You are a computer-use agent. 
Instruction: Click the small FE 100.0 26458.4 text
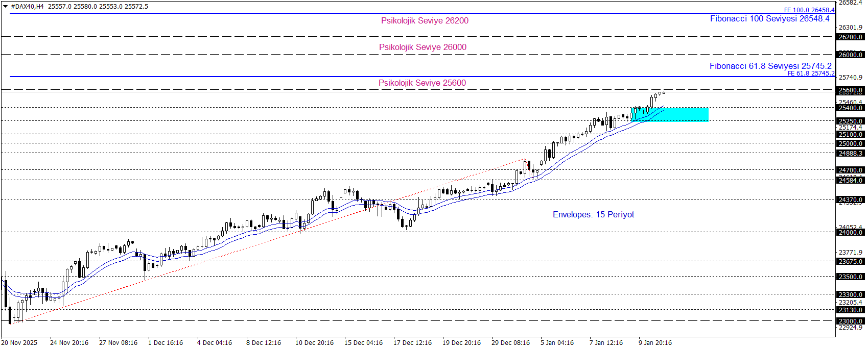pyautogui.click(x=809, y=10)
